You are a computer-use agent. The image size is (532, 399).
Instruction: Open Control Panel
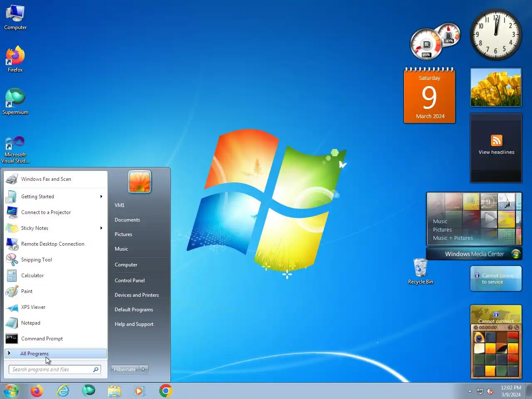[130, 281]
